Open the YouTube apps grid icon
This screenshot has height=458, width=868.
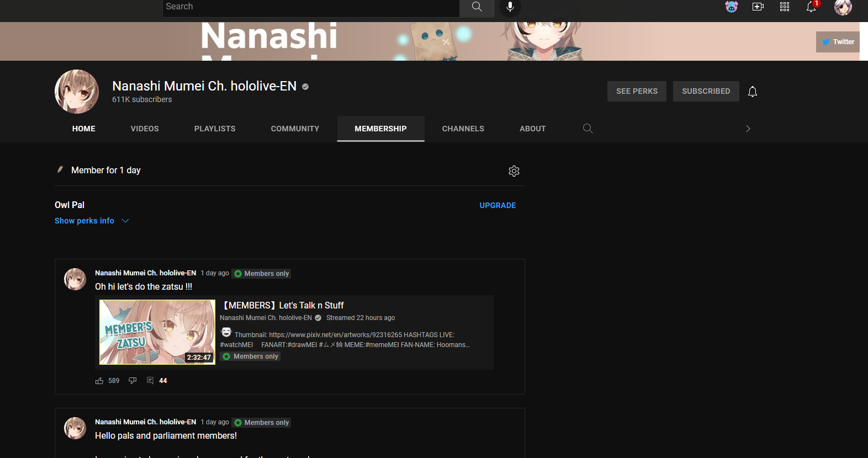click(x=785, y=7)
